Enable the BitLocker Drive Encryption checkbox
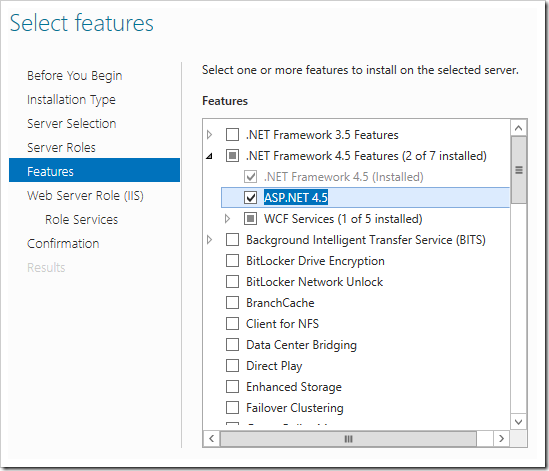The image size is (549, 471). 232,261
